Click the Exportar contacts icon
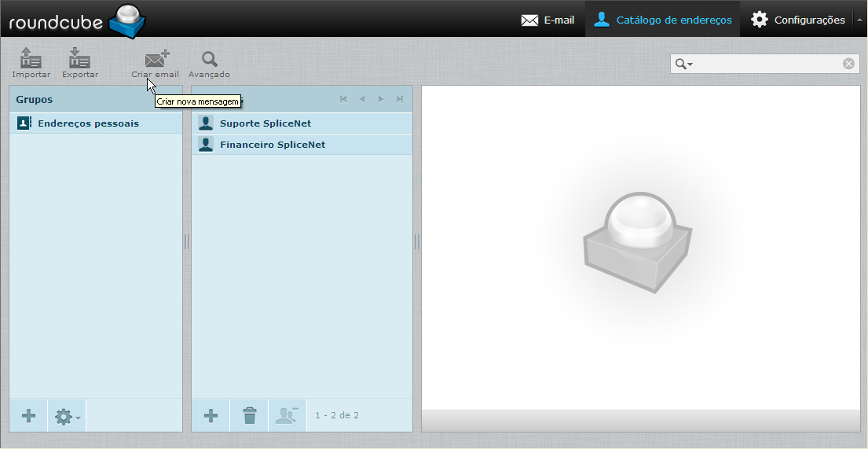Screen dimensions: 868x449 click(x=79, y=58)
